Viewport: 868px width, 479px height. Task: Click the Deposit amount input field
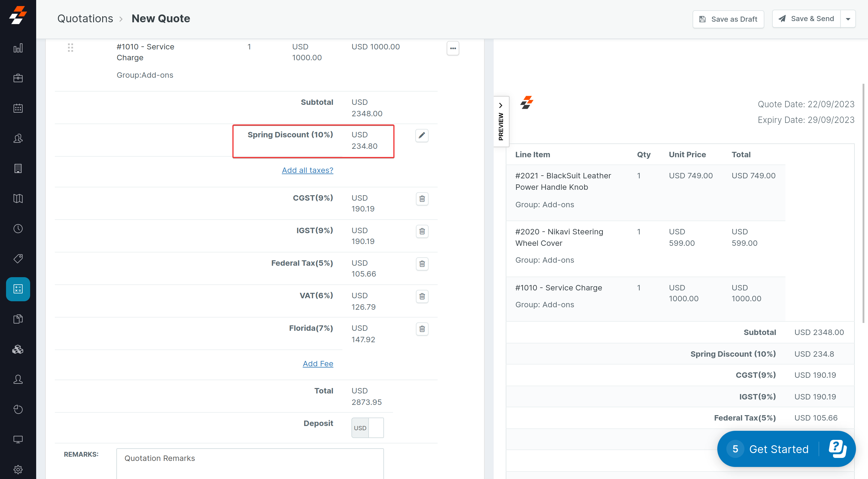coord(376,428)
